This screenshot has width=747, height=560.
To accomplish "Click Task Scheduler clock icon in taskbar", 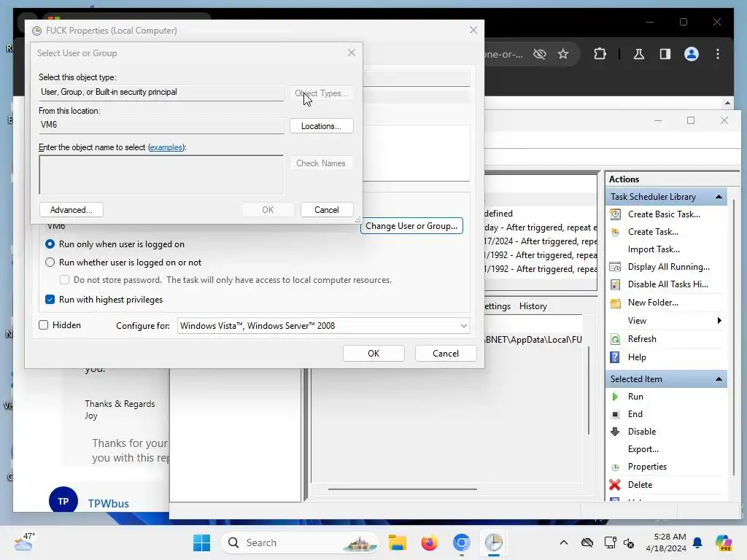I will 494,542.
